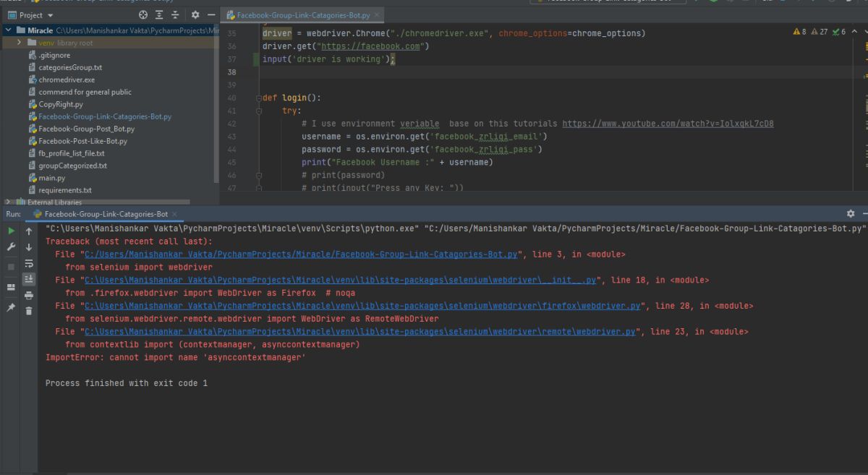Click Collapse All in Project panel

[x=176, y=14]
